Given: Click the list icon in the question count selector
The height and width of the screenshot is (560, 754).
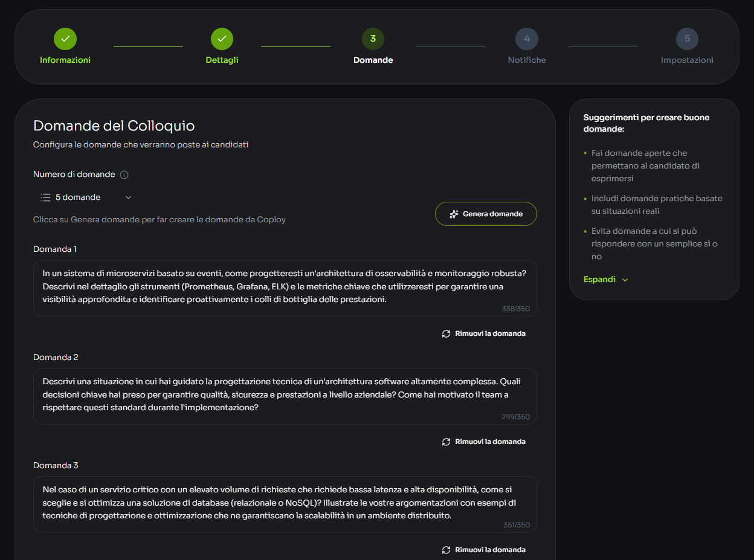Looking at the screenshot, I should point(45,197).
